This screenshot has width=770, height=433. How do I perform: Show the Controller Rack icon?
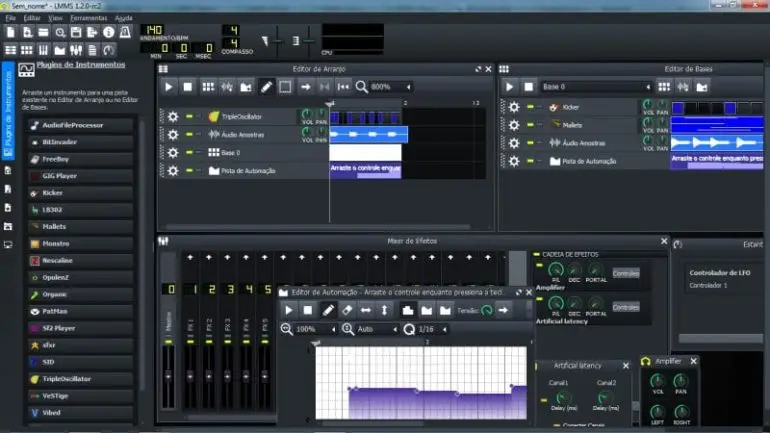109,50
